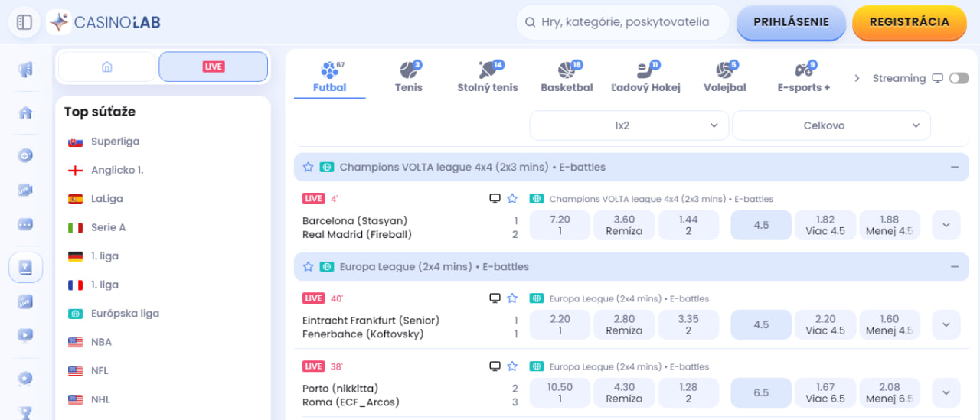
Task: Click the CasinoLab logo
Action: [103, 22]
